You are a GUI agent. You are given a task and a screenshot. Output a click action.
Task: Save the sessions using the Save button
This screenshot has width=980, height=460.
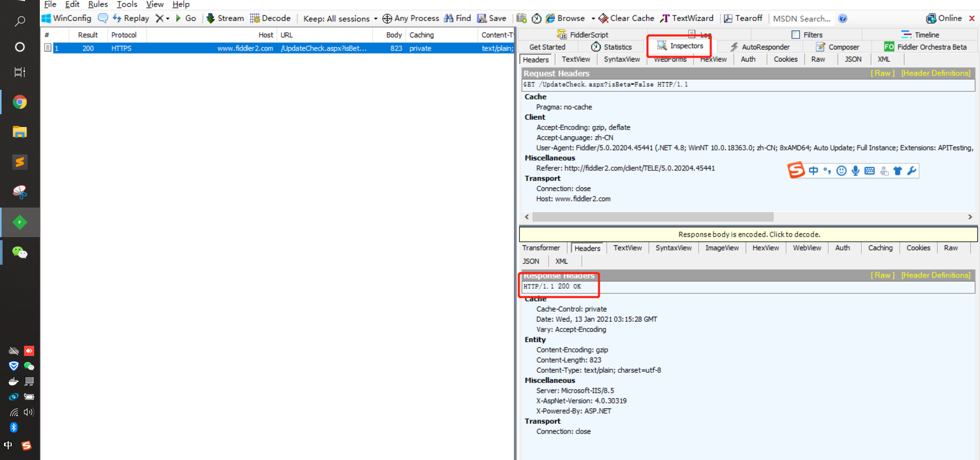click(492, 18)
